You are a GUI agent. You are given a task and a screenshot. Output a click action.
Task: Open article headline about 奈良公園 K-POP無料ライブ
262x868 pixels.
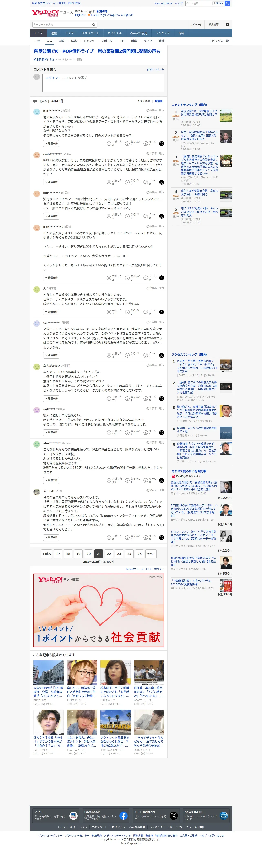[x=97, y=51]
